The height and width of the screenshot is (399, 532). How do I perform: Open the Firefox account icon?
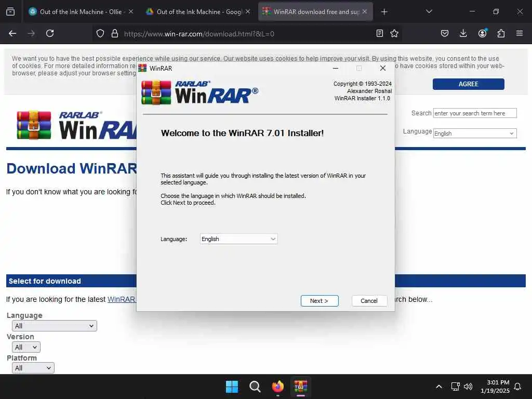point(482,33)
